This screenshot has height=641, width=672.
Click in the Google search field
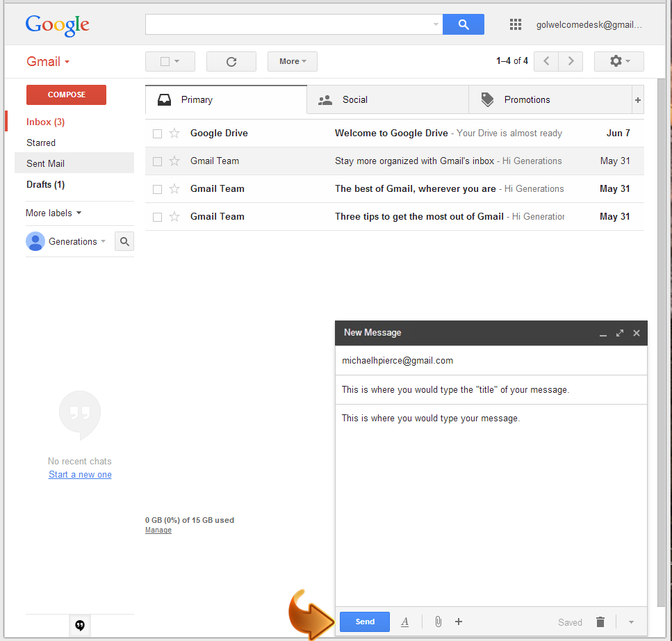click(294, 24)
